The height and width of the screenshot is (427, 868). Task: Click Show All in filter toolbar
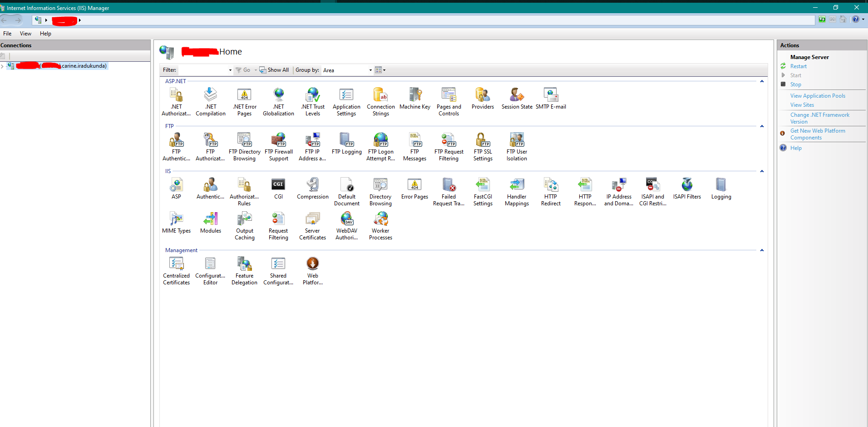pyautogui.click(x=274, y=70)
